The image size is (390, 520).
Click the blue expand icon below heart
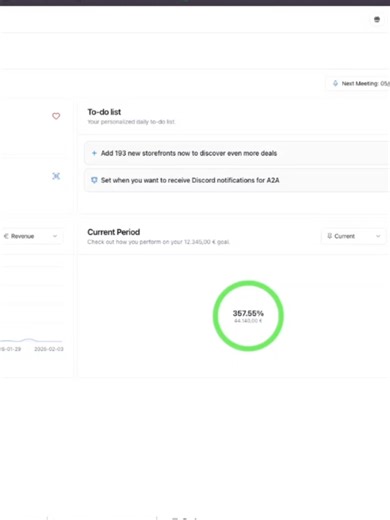[56, 176]
